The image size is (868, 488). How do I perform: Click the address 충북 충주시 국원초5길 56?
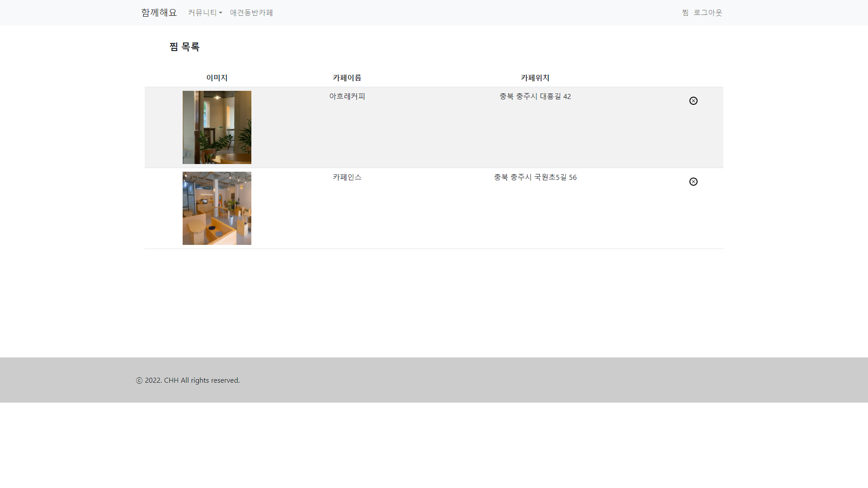(x=535, y=177)
